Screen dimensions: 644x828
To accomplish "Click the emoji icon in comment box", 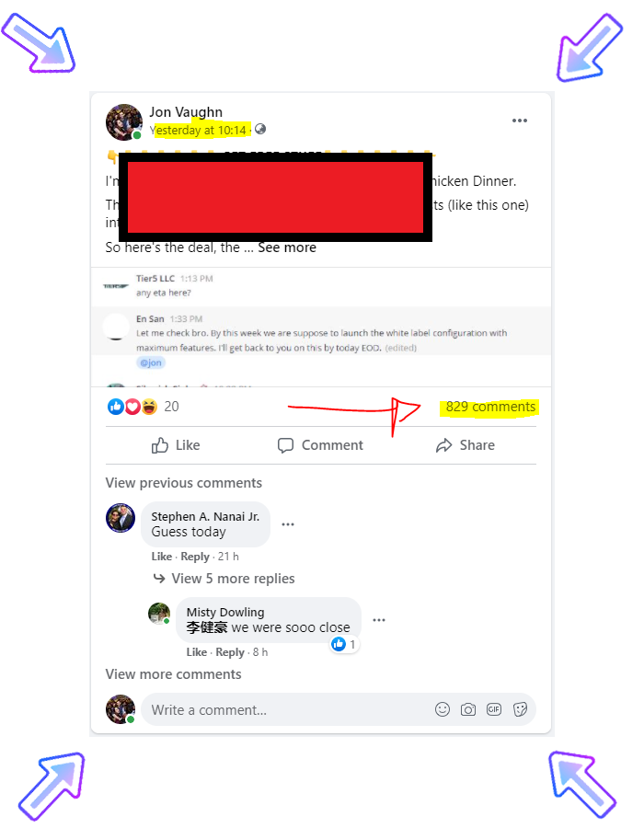I will (x=443, y=709).
